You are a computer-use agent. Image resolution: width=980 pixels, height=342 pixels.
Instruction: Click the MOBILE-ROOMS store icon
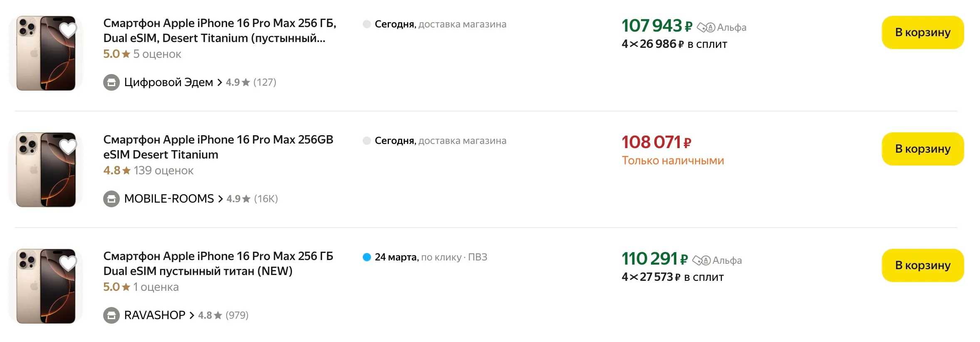(x=111, y=199)
